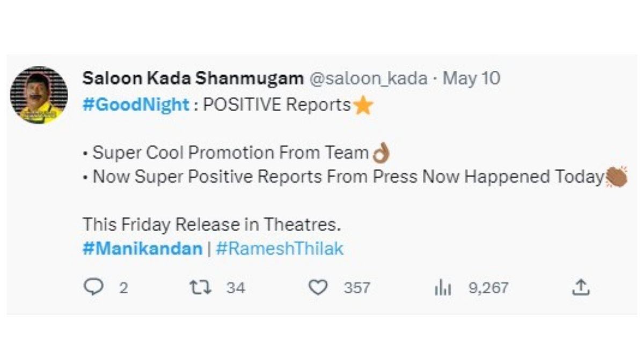
Task: Retweet this post using the retweet icon
Action: pyautogui.click(x=202, y=288)
